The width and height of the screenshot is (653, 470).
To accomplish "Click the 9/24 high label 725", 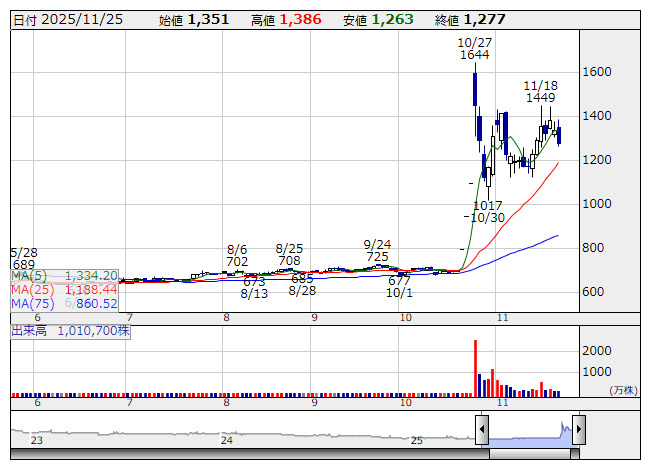I will [x=377, y=257].
